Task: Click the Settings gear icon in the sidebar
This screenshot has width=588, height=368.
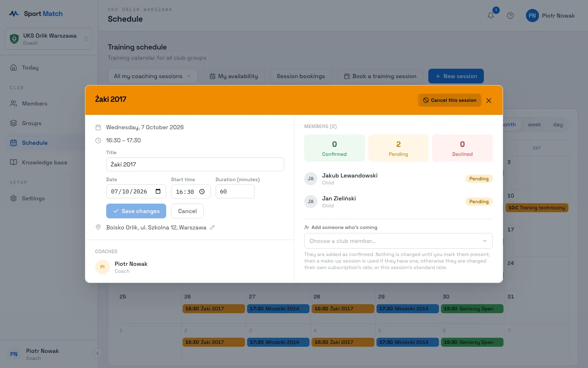Action: 13,198
